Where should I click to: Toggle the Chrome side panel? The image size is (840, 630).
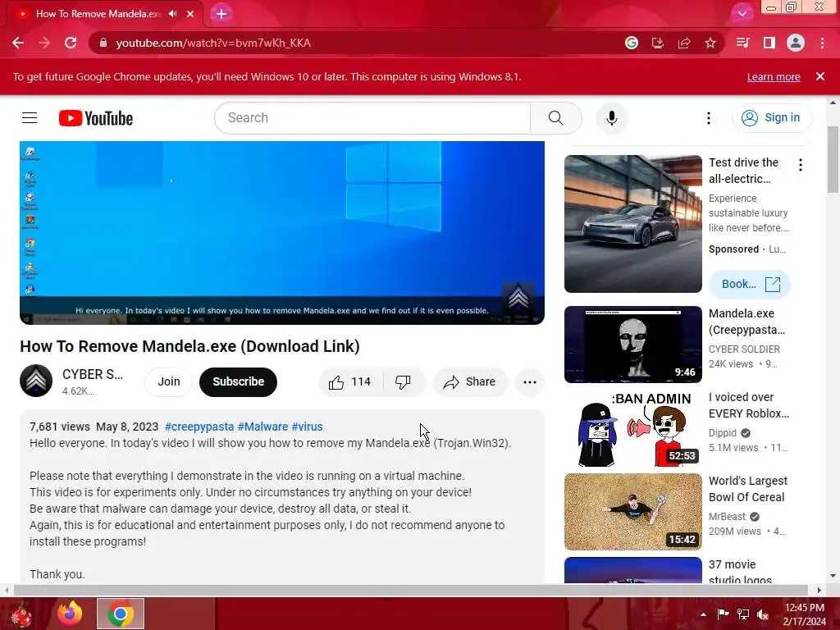[x=769, y=43]
